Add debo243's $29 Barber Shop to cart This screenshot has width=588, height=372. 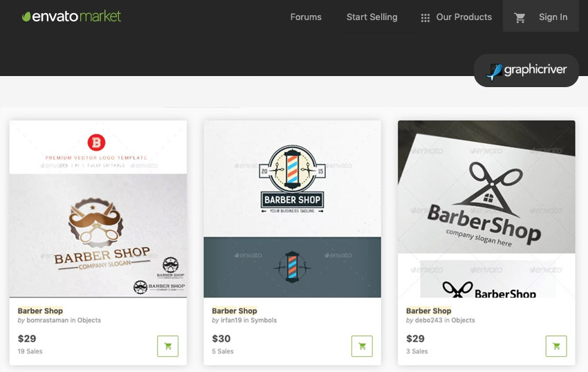tap(556, 346)
